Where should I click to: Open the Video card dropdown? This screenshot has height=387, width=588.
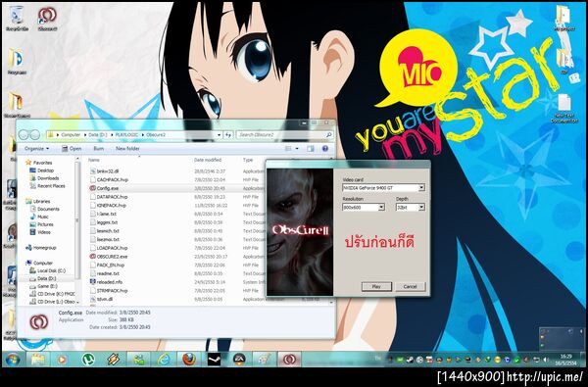pyautogui.click(x=421, y=187)
